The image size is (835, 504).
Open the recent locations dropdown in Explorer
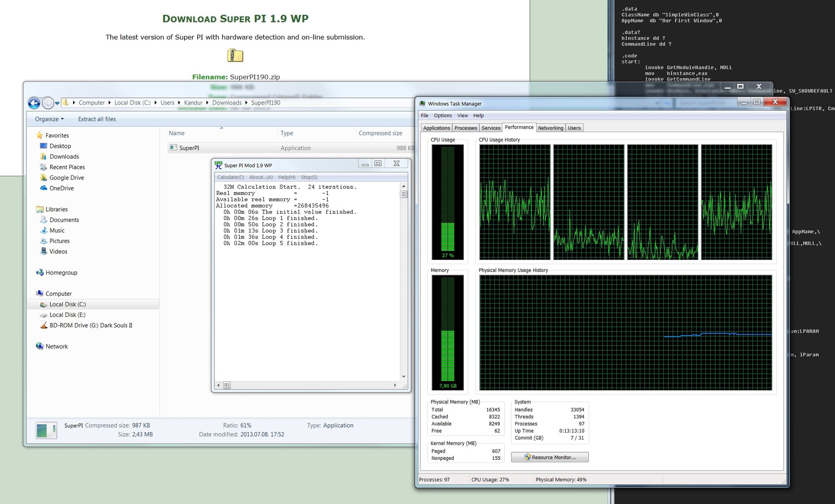click(57, 103)
